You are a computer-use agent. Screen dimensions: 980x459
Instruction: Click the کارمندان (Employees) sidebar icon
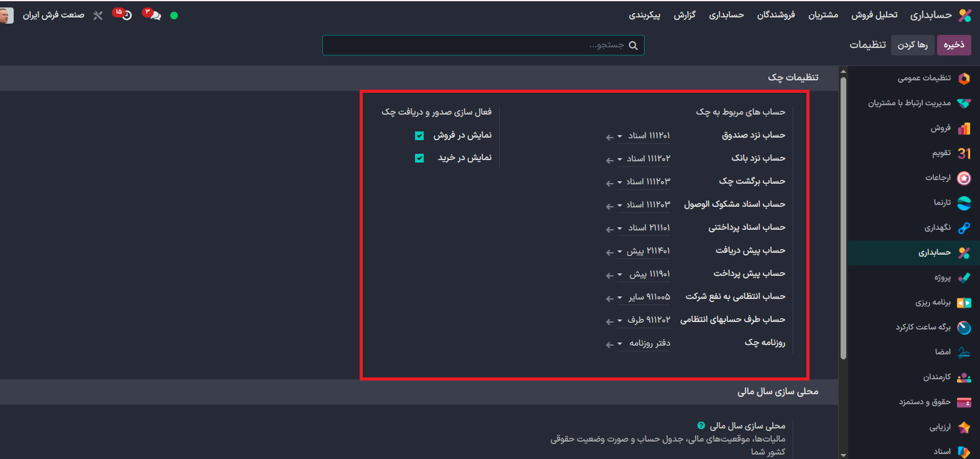pos(964,377)
